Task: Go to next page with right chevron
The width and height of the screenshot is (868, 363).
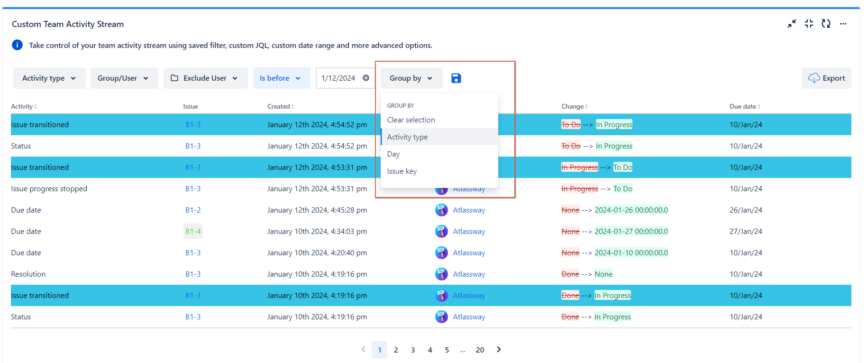Action: point(499,350)
